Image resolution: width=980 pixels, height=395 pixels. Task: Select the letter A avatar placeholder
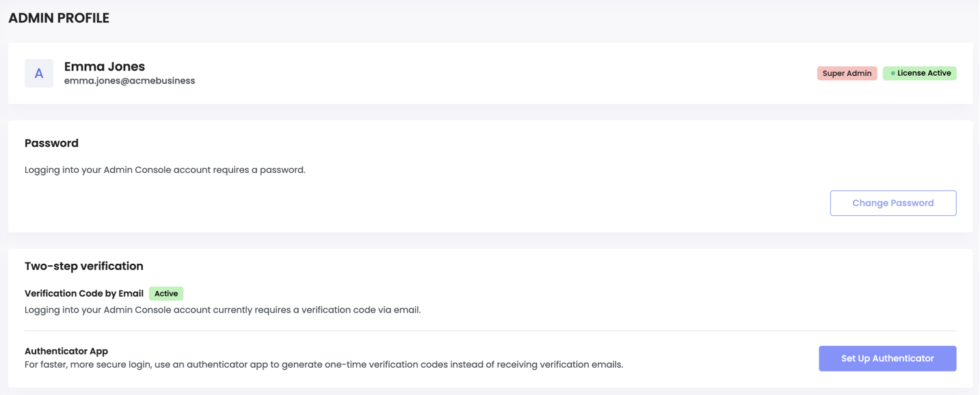pyautogui.click(x=39, y=72)
